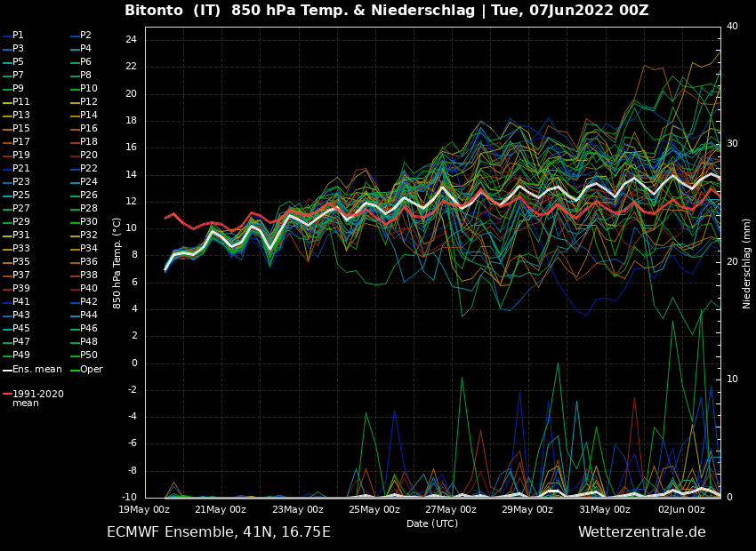
Task: Click temperature axis tick 4
Action: click(x=134, y=309)
